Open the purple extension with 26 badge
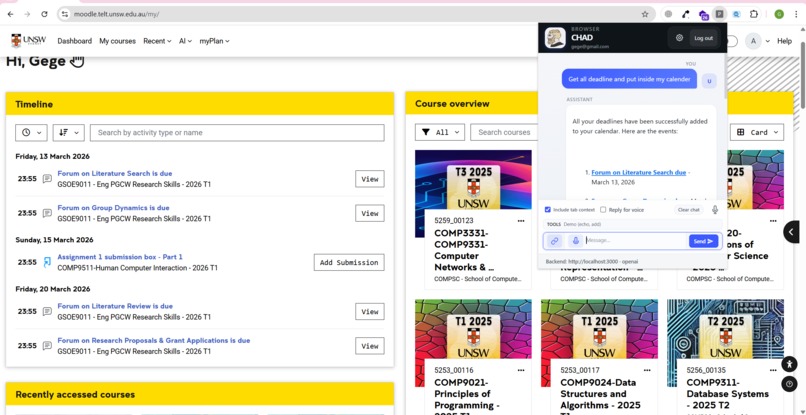The height and width of the screenshot is (415, 806). [x=703, y=15]
